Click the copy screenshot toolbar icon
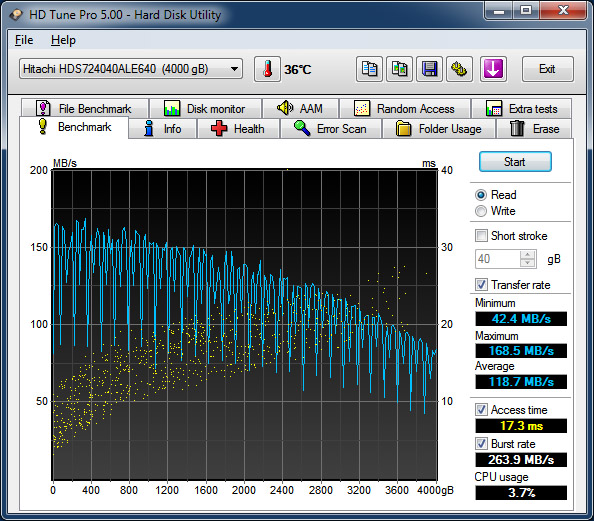 pyautogui.click(x=399, y=69)
